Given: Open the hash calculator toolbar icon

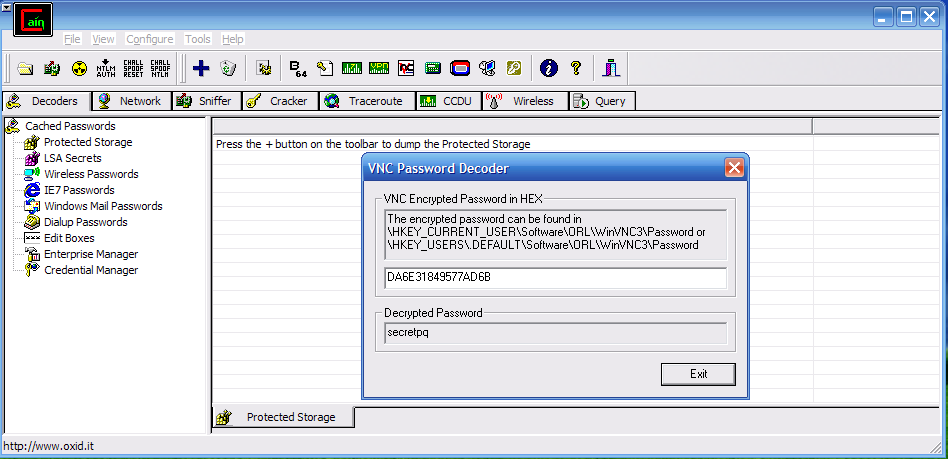Looking at the screenshot, I should coord(433,68).
